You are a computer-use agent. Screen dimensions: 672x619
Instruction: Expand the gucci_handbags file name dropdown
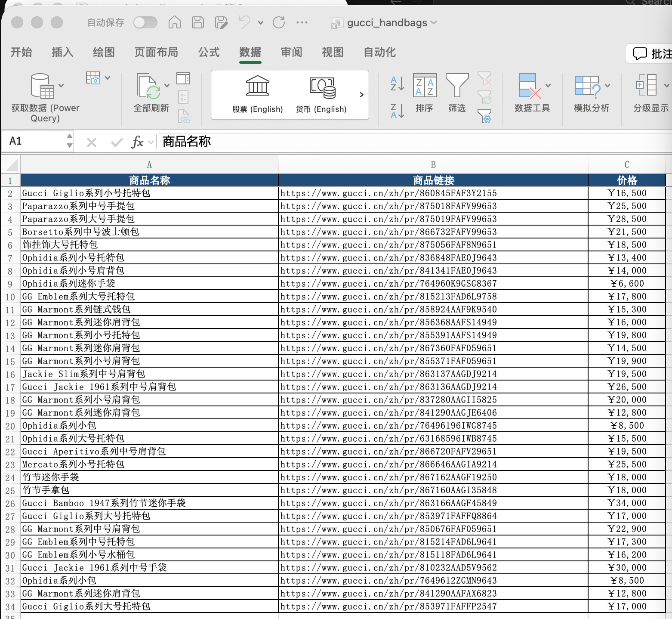point(434,23)
